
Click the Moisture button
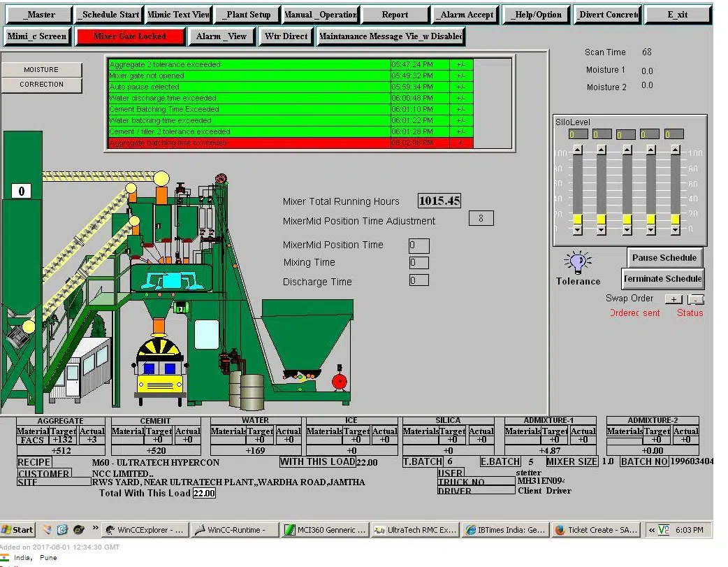click(42, 69)
